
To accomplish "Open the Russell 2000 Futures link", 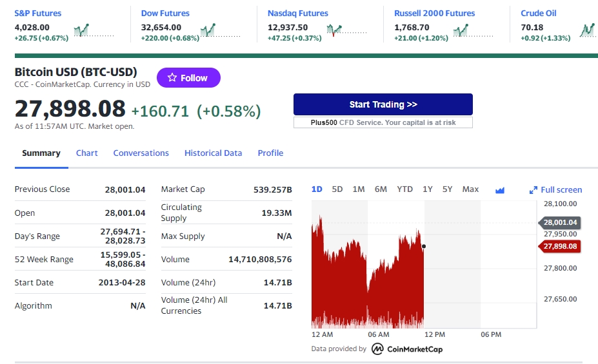I will [434, 14].
